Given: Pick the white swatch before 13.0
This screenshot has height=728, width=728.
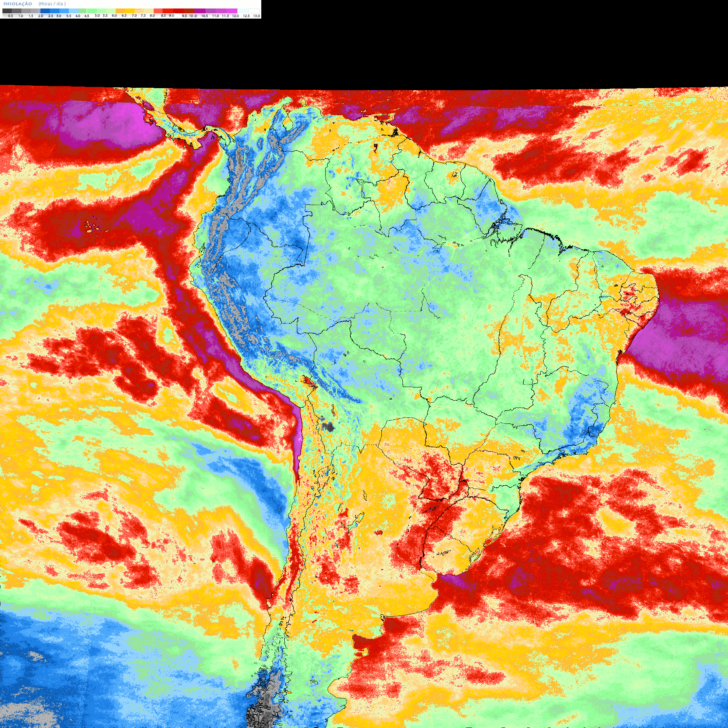Looking at the screenshot, I should coord(254,11).
